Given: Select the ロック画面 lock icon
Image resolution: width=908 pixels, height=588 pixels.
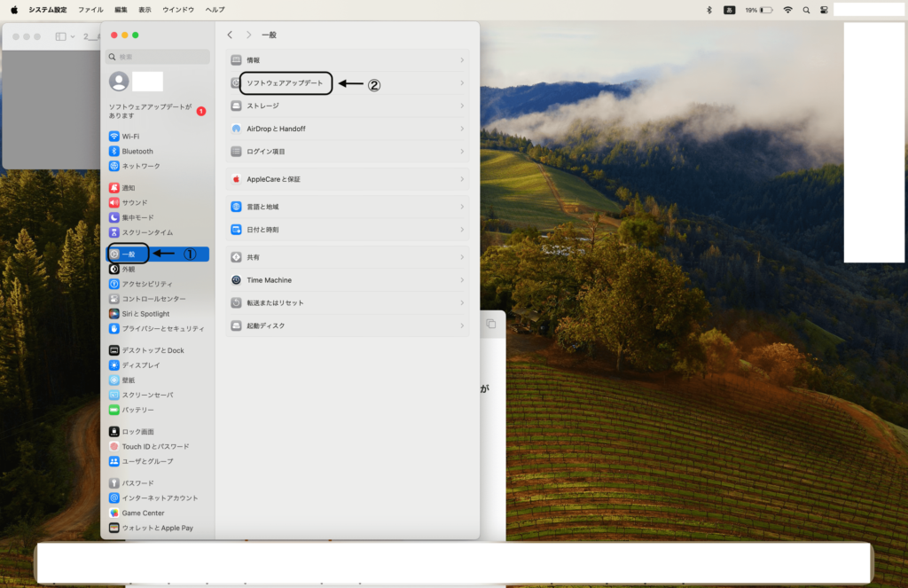Looking at the screenshot, I should pos(114,432).
